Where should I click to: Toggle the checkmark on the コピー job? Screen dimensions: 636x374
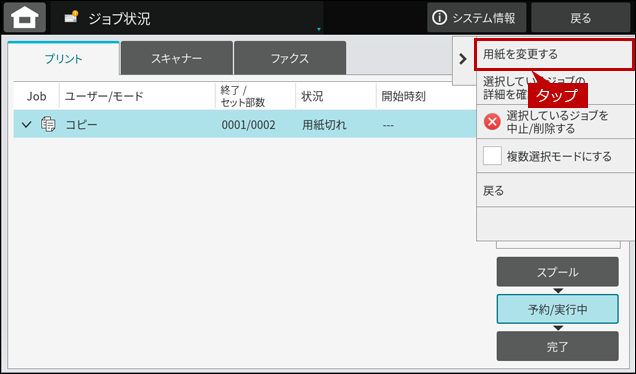coord(26,125)
